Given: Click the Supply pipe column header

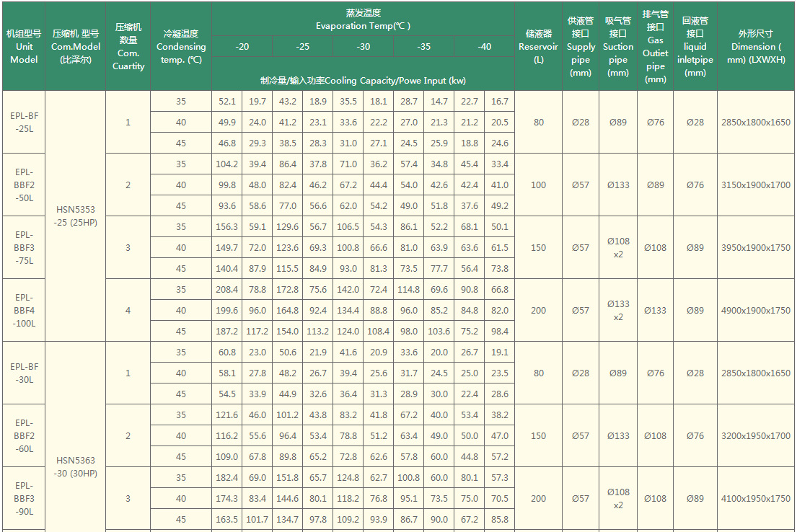Looking at the screenshot, I should click(x=581, y=46).
